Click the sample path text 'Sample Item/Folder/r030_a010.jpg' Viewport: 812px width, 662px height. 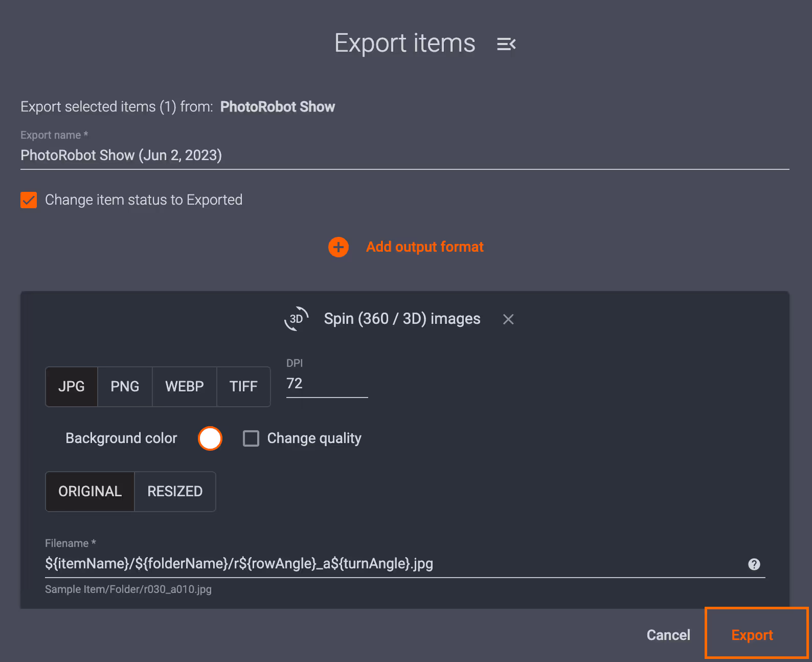coord(128,589)
